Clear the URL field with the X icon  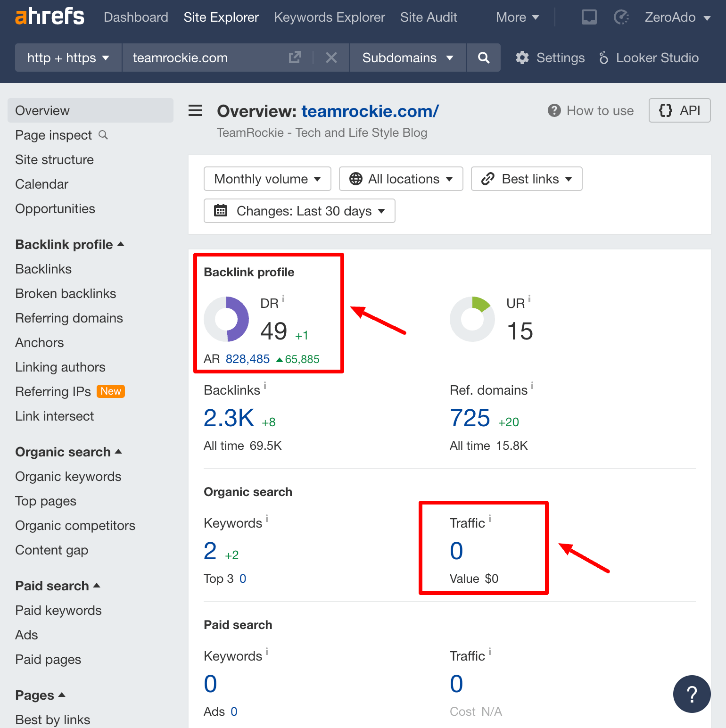click(x=331, y=58)
